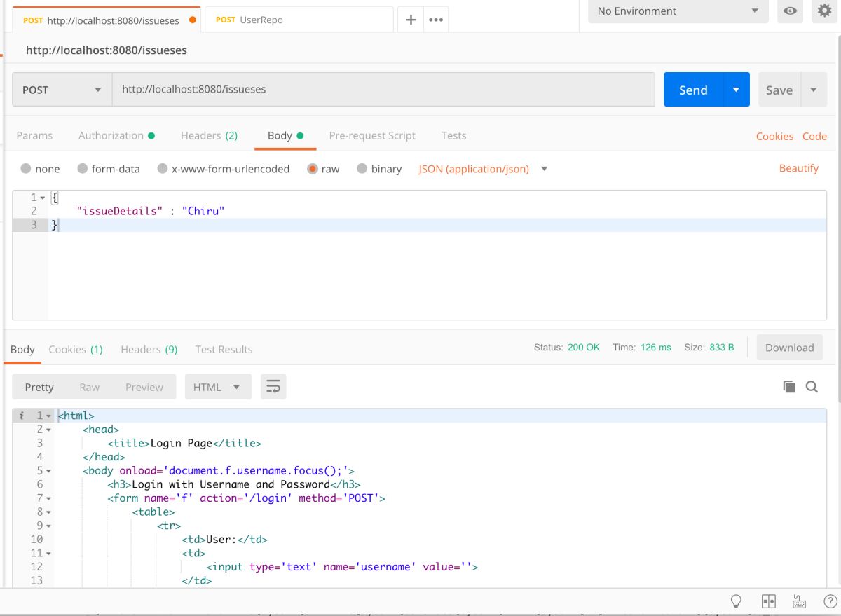Open the help question mark icon
The image size is (841, 616).
[x=830, y=601]
